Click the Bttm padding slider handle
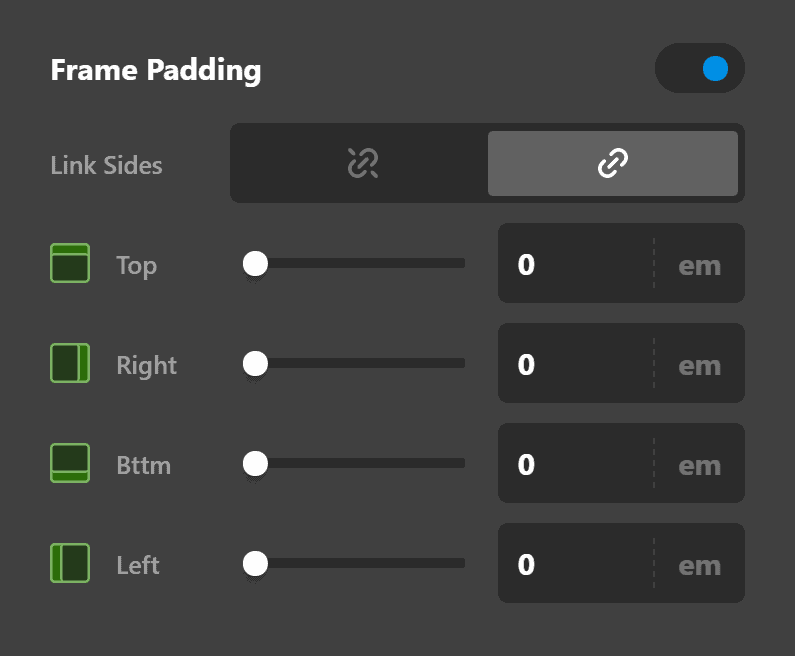This screenshot has width=795, height=656. click(x=256, y=463)
